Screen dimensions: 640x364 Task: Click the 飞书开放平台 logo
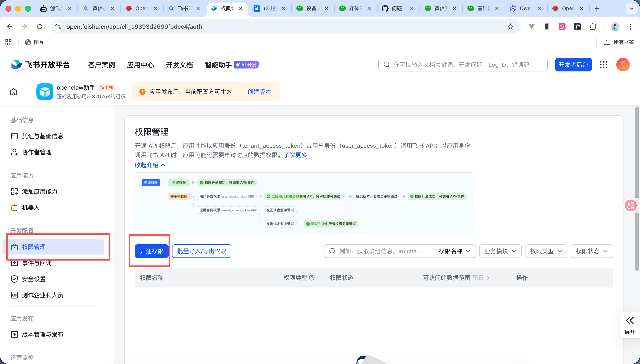coord(40,64)
